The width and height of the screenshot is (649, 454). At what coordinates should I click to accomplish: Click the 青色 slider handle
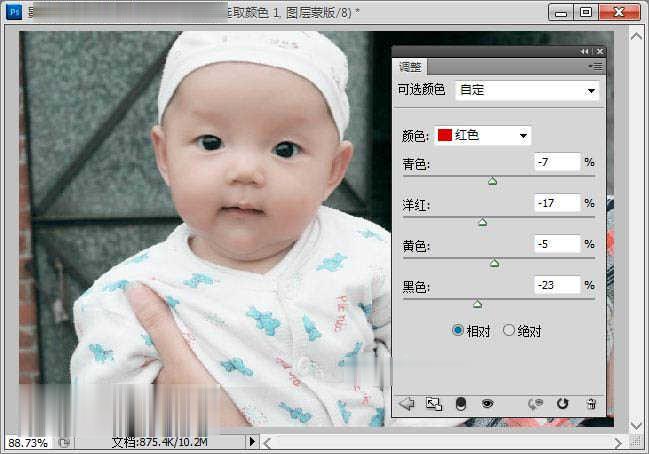492,181
